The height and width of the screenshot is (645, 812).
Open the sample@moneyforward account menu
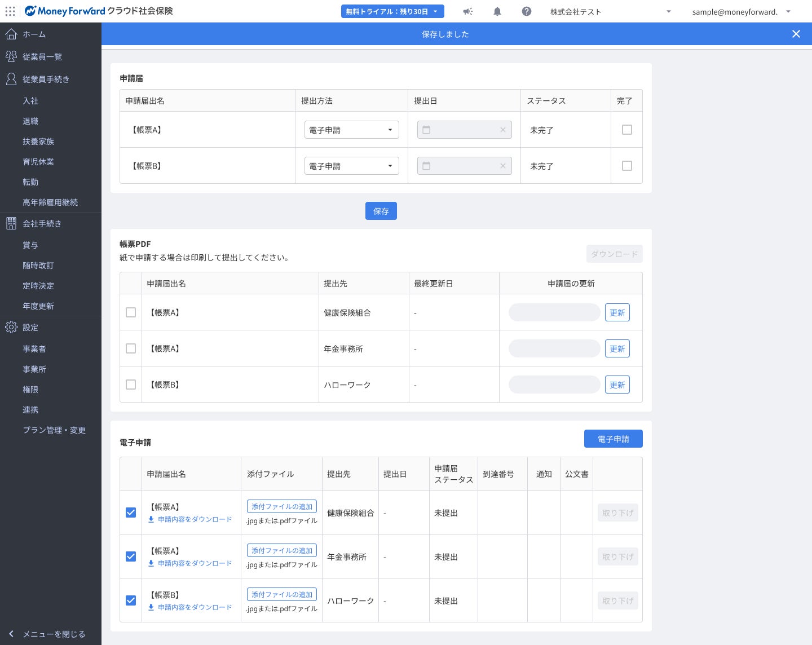742,11
